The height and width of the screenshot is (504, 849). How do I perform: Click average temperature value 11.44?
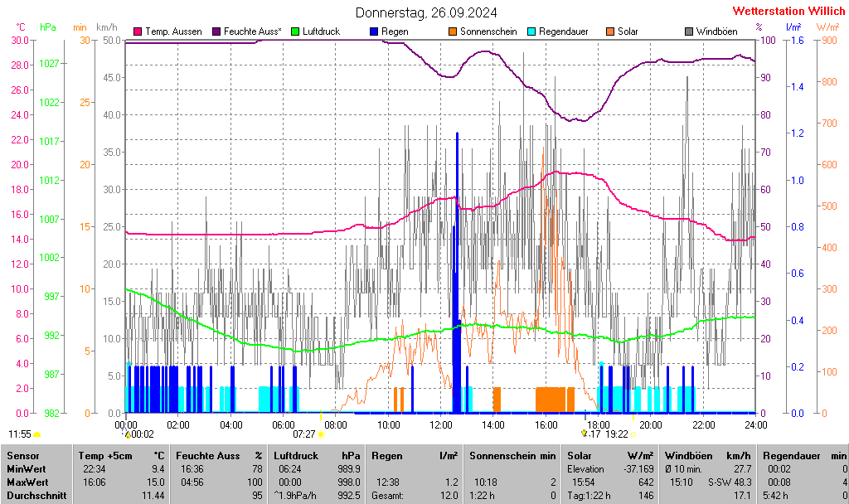tap(153, 495)
